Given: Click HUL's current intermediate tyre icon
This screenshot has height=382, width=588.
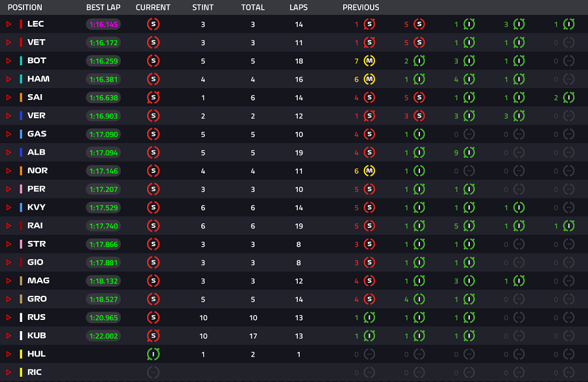Looking at the screenshot, I should coord(153,355).
